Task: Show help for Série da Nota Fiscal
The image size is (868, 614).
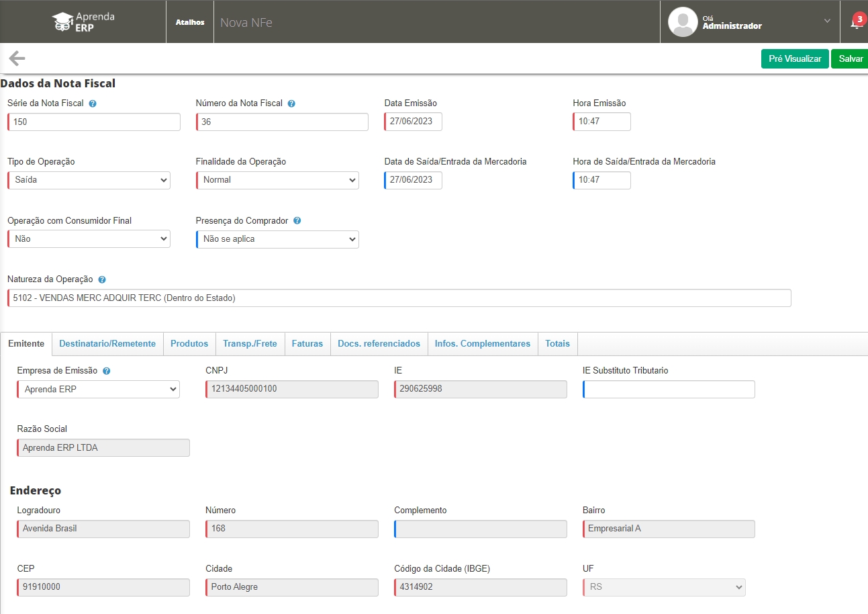Action: pos(93,103)
